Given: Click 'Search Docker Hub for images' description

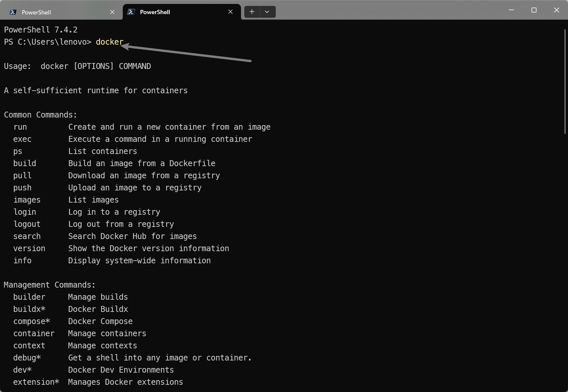Looking at the screenshot, I should (x=133, y=236).
